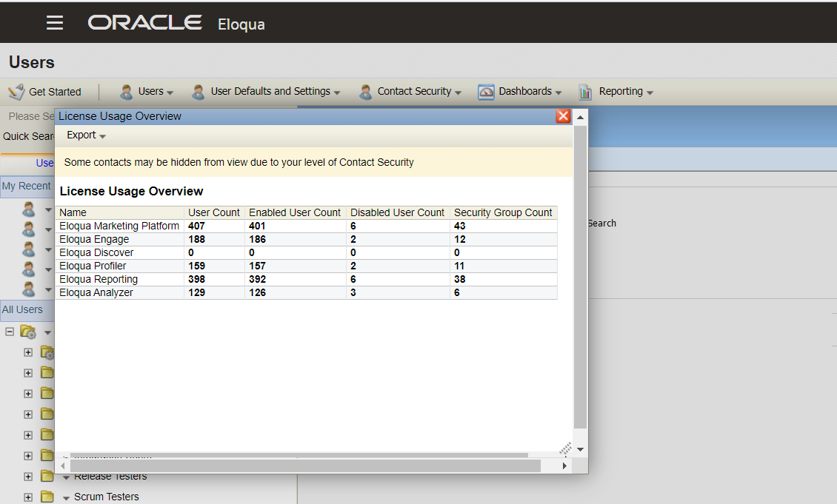The width and height of the screenshot is (837, 504).
Task: Click the horizontal scrollbar right arrow
Action: pyautogui.click(x=564, y=466)
